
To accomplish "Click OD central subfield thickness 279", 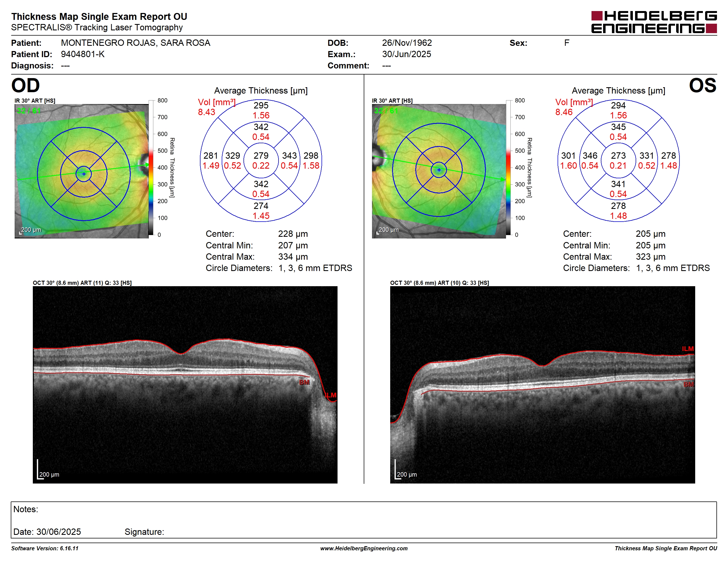I will click(261, 156).
